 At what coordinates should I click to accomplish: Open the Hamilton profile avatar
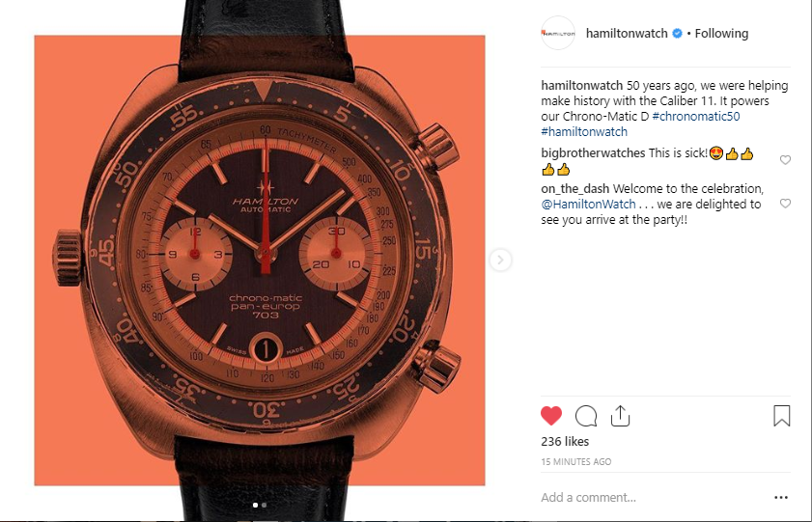click(558, 33)
